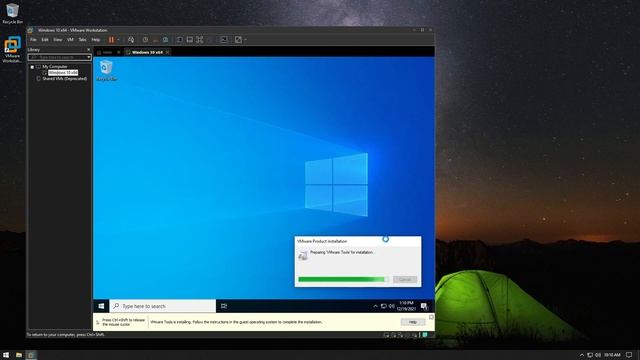Select My Computer in the Library
The image size is (640, 360).
pyautogui.click(x=55, y=67)
